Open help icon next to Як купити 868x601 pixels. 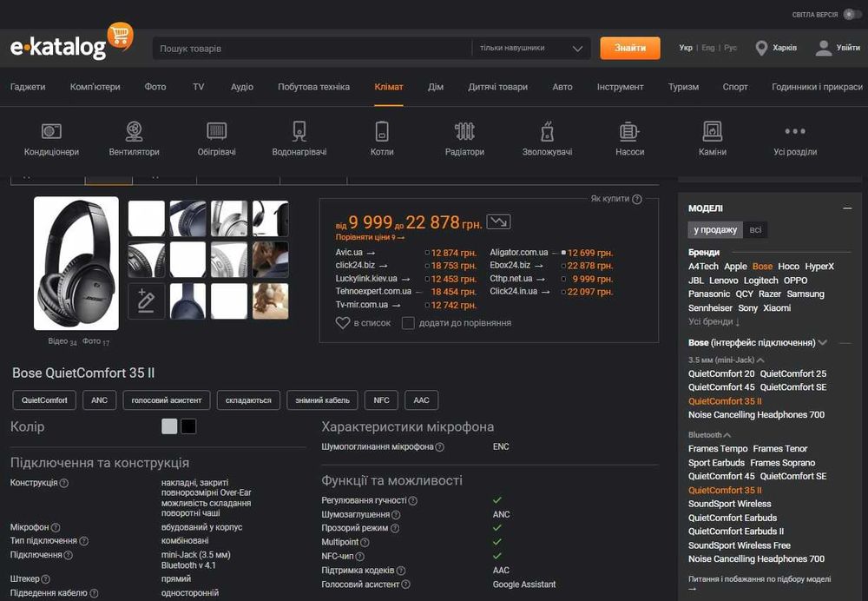(x=637, y=199)
